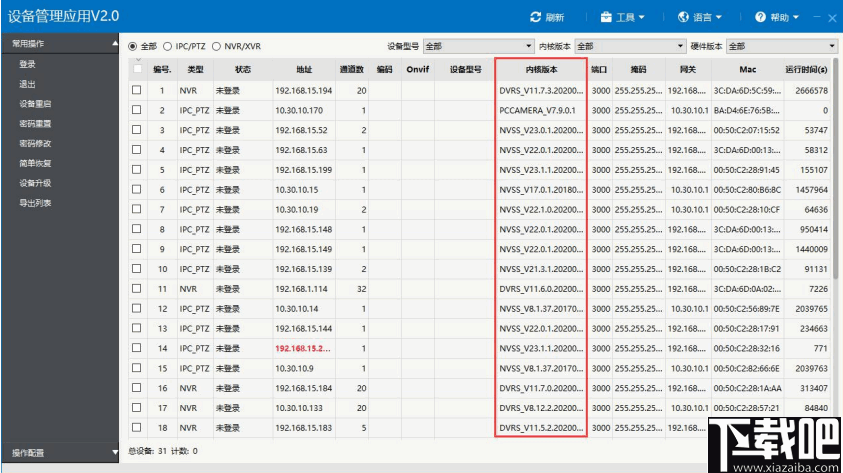
Task: Check the box for row 5 192.168.15.199
Action: pyautogui.click(x=137, y=169)
